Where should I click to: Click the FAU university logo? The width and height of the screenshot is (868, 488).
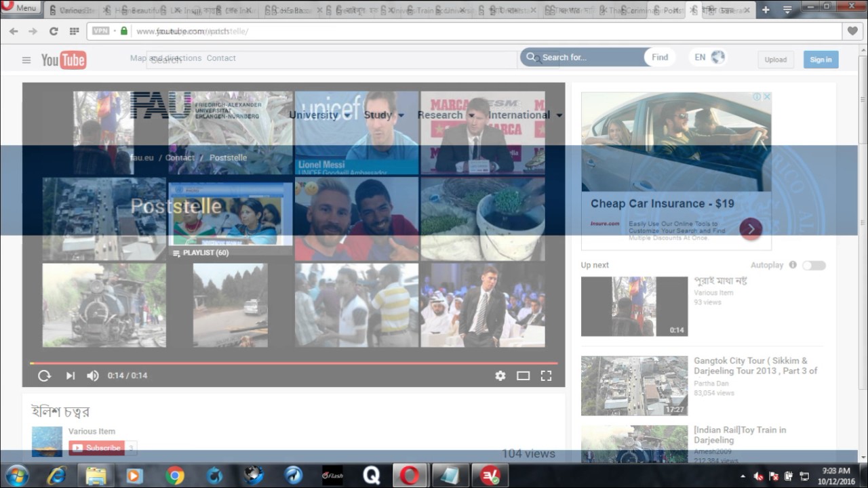[x=195, y=106]
